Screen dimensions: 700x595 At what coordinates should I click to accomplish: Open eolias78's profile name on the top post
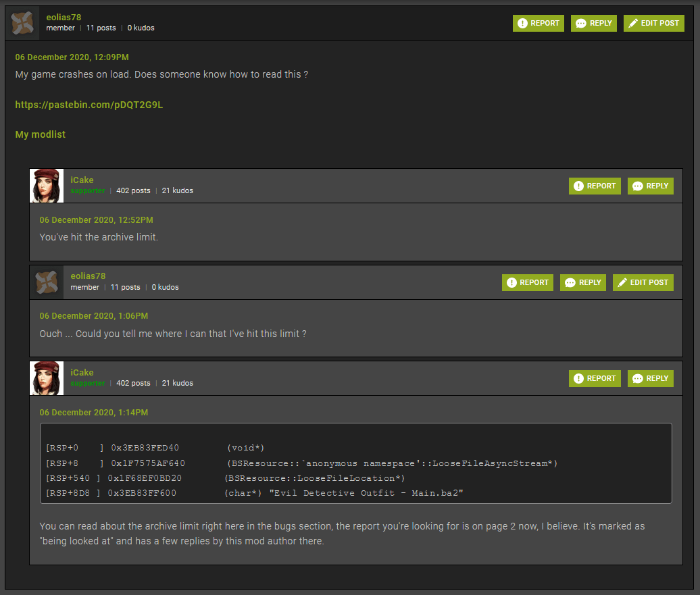(64, 17)
